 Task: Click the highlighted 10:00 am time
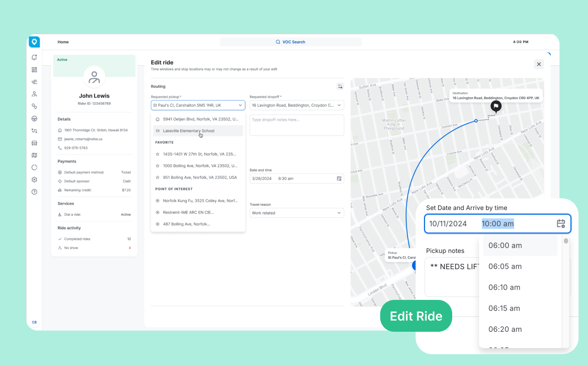point(498,224)
